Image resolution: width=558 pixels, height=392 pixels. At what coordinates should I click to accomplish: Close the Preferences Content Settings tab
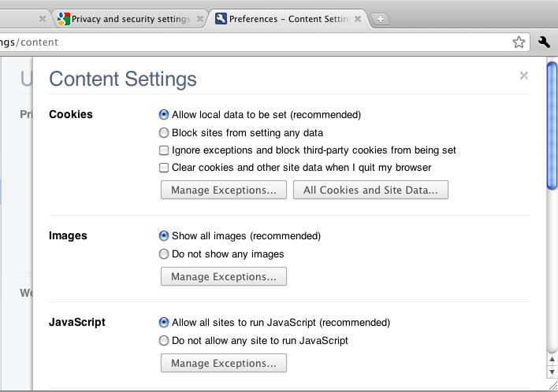coord(359,19)
